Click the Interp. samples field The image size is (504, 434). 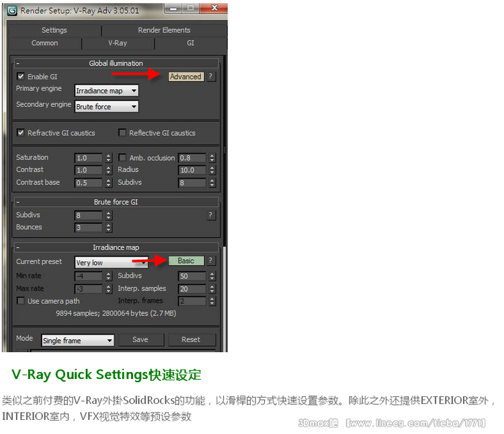click(192, 289)
